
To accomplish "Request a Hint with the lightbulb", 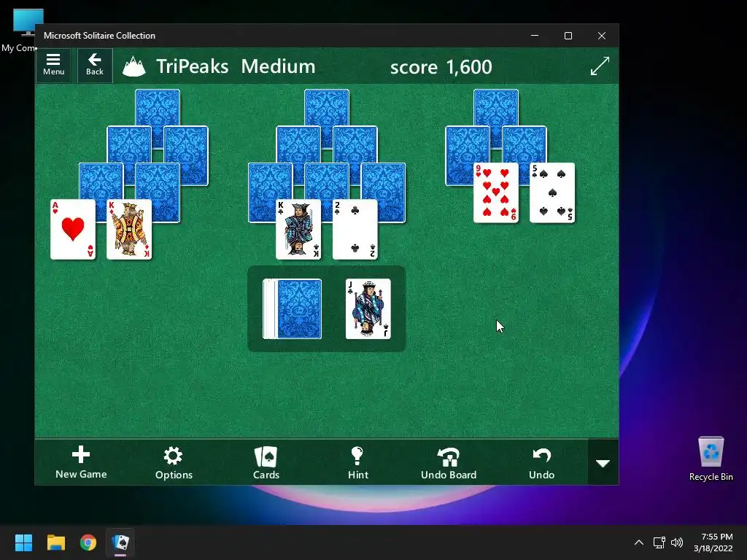I will [x=357, y=462].
